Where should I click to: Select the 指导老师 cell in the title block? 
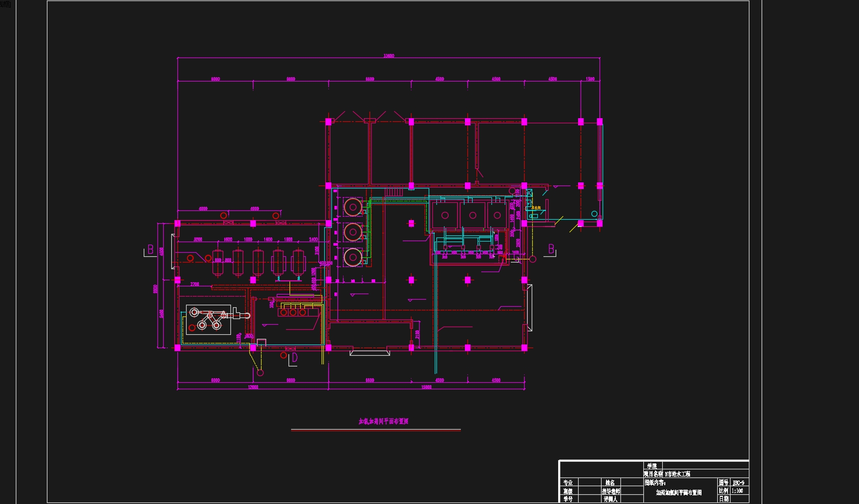pyautogui.click(x=611, y=491)
